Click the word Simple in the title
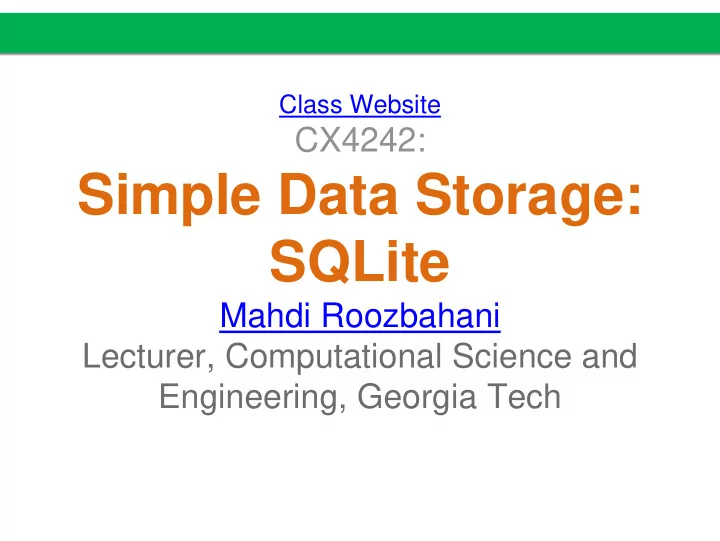The height and width of the screenshot is (541, 720). tap(169, 197)
